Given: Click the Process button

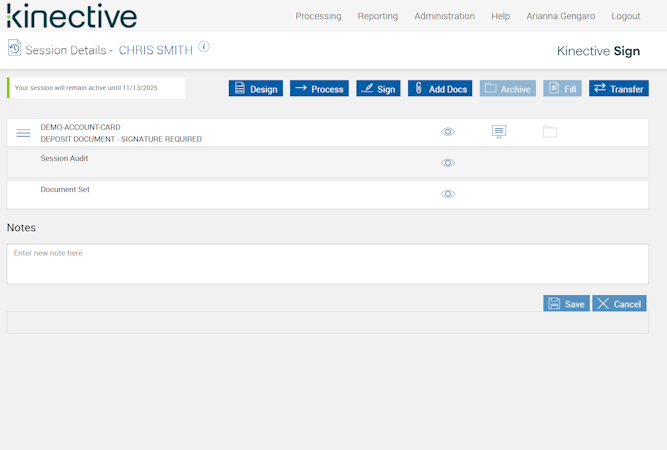Looking at the screenshot, I should pyautogui.click(x=319, y=88).
